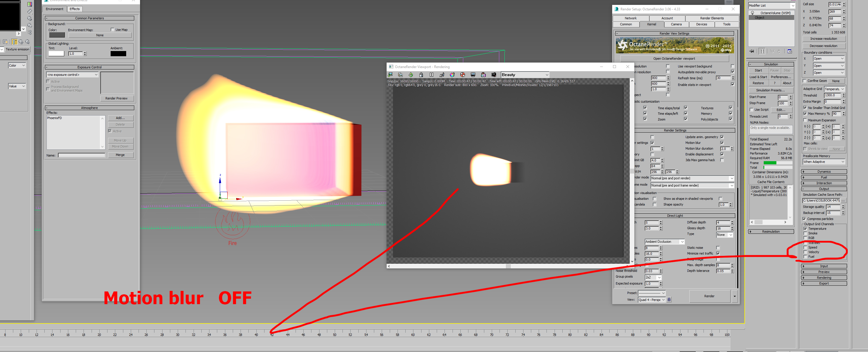Screen dimensions: 868x352
Task: Click the background Color swatch
Action: coord(56,35)
